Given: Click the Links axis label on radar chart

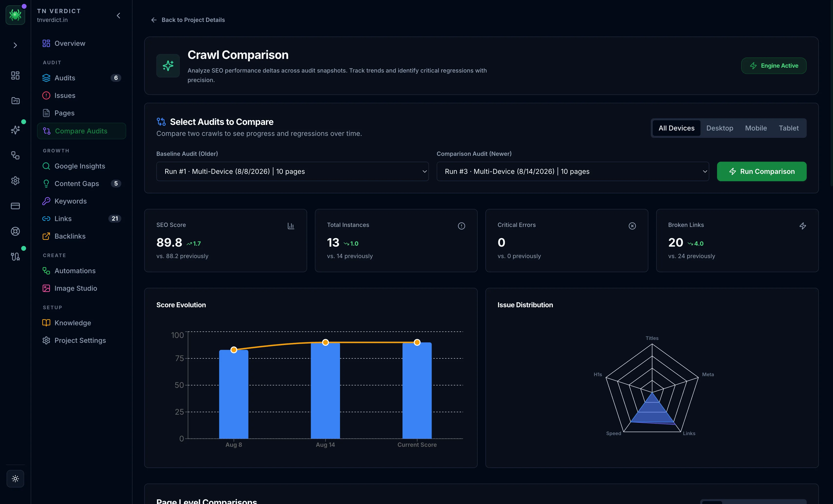Looking at the screenshot, I should click(689, 433).
